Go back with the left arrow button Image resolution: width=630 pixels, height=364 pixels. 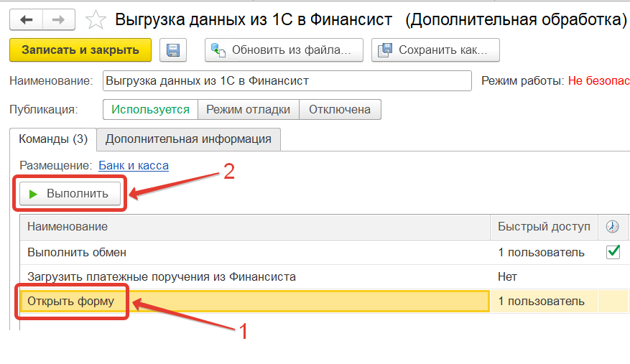26,19
